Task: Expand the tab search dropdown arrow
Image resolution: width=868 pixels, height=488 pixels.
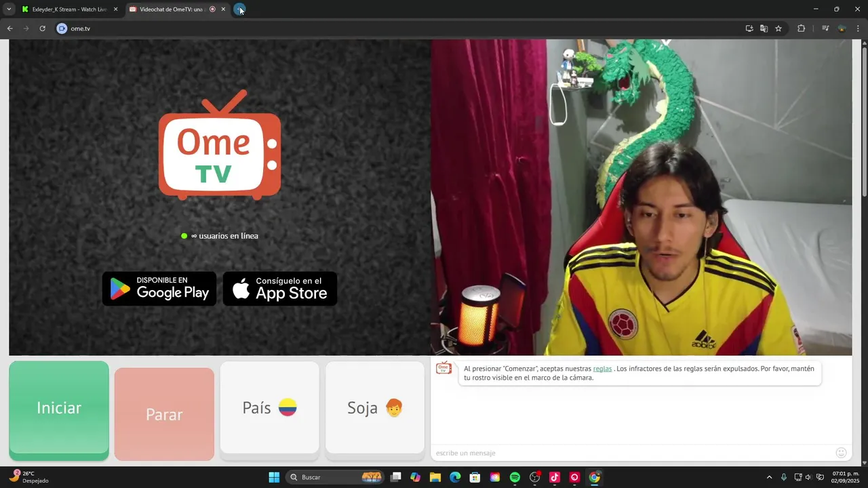Action: (9, 9)
